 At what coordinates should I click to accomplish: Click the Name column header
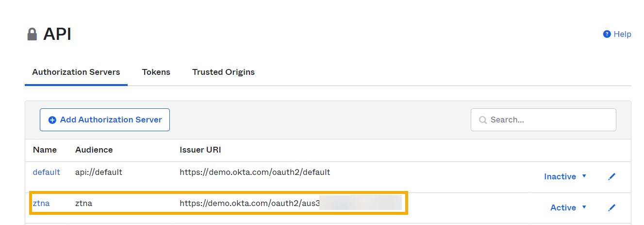45,150
